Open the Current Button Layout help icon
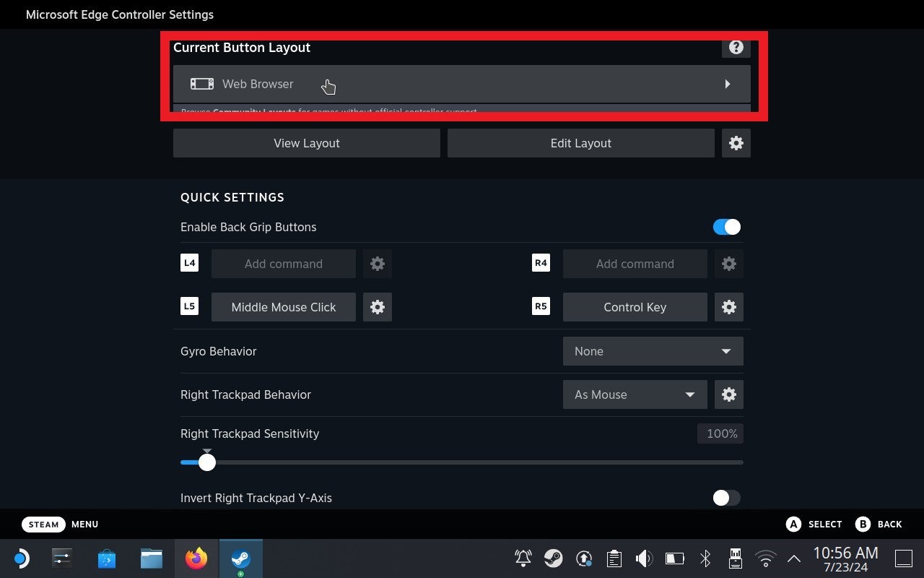924x578 pixels. (x=736, y=47)
